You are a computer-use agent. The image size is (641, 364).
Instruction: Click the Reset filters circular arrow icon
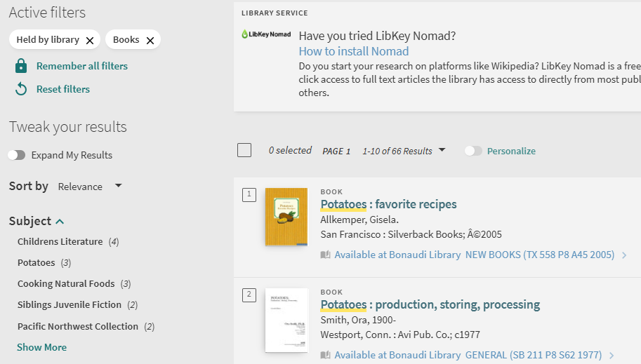21,89
